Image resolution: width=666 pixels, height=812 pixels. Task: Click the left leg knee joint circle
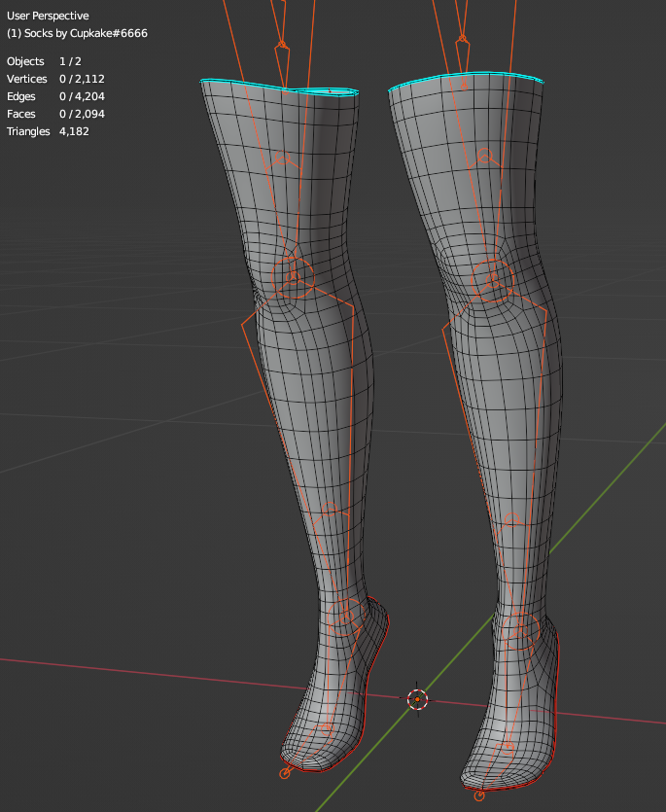(295, 277)
